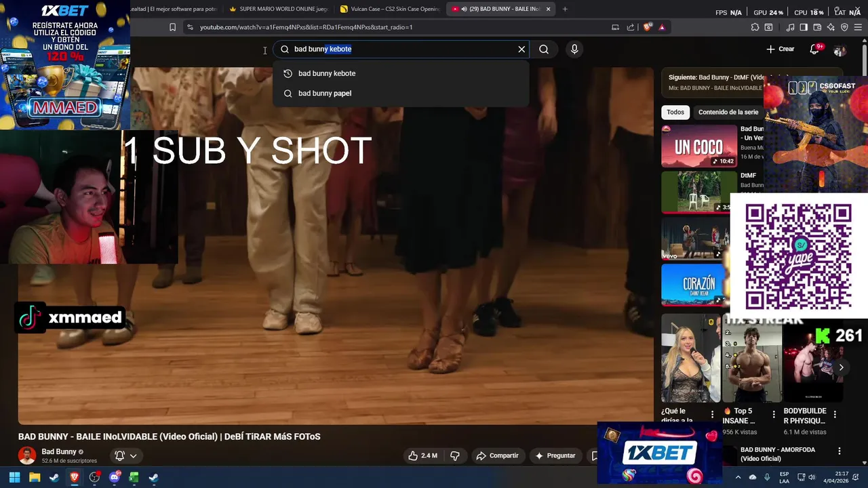Select the Contenido de la serie chip
This screenshot has height=488, width=868.
pos(728,112)
